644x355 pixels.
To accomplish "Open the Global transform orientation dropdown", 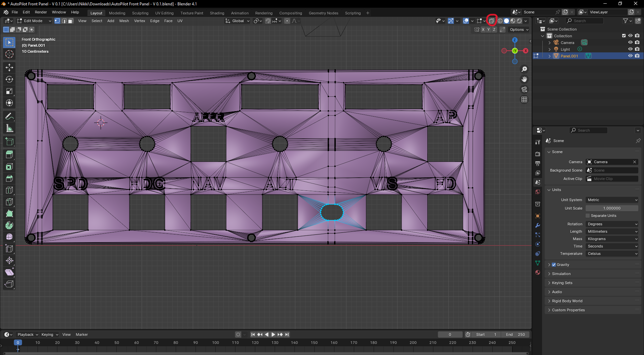I will click(237, 21).
